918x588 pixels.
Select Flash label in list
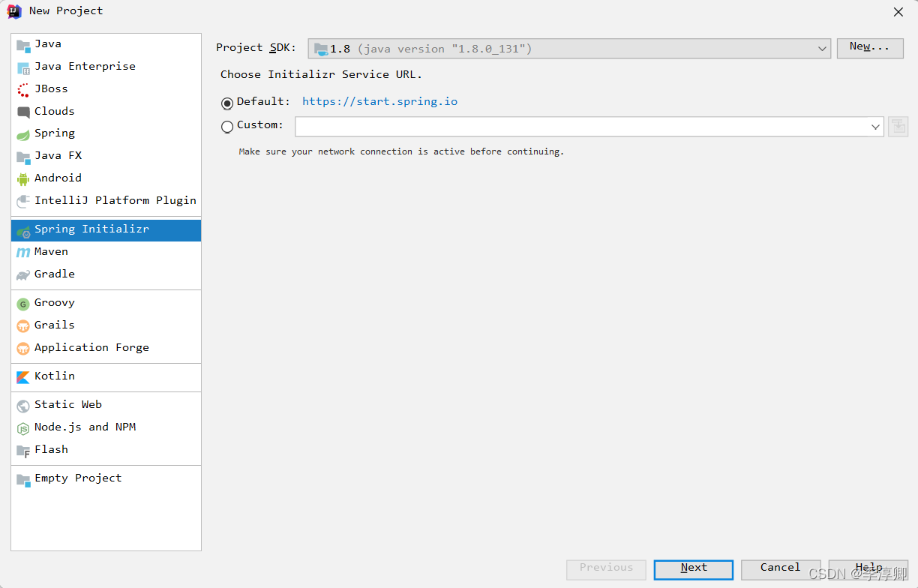(x=51, y=450)
